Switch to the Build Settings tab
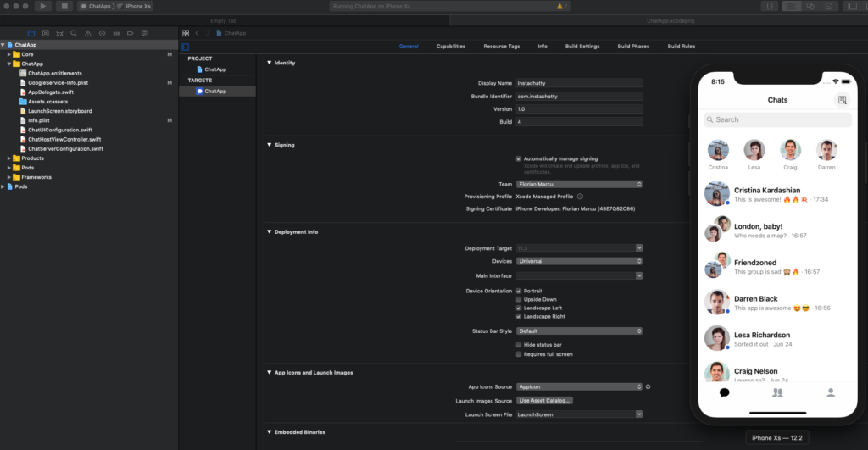Image resolution: width=868 pixels, height=450 pixels. tap(582, 47)
